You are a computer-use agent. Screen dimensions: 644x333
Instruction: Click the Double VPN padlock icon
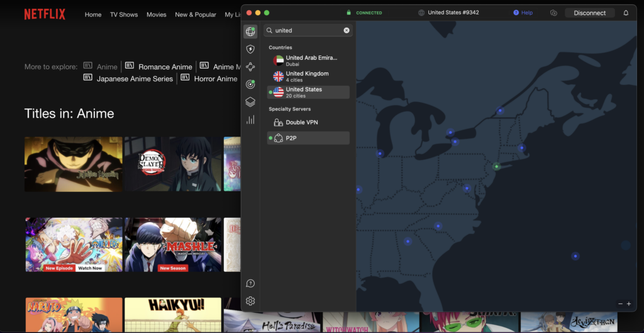(x=279, y=123)
